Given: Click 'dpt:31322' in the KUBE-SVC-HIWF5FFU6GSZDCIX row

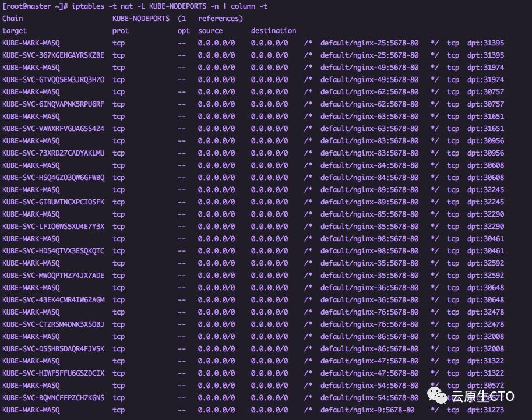Looking at the screenshot, I should click(485, 373).
